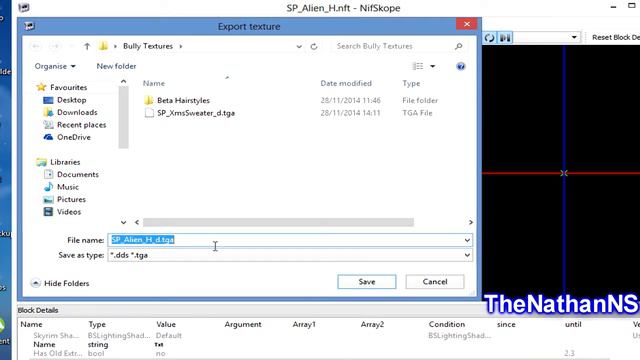This screenshot has height=360, width=640.
Task: Click the Cancel button
Action: (435, 282)
